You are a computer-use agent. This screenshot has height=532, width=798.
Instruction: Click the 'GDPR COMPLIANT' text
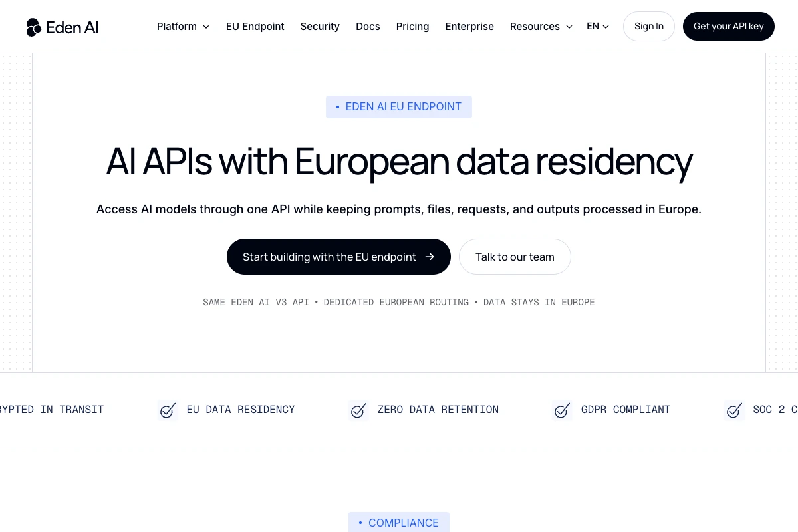[x=626, y=410]
